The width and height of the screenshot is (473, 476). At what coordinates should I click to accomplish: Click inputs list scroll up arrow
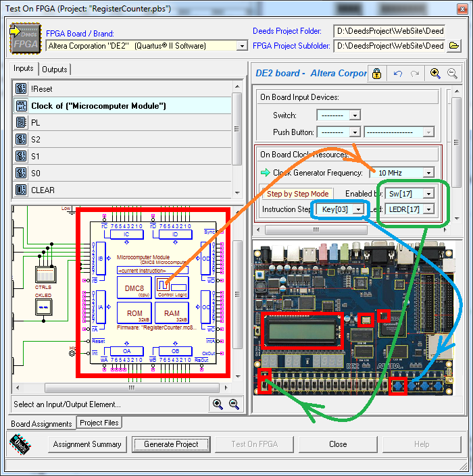point(237,86)
